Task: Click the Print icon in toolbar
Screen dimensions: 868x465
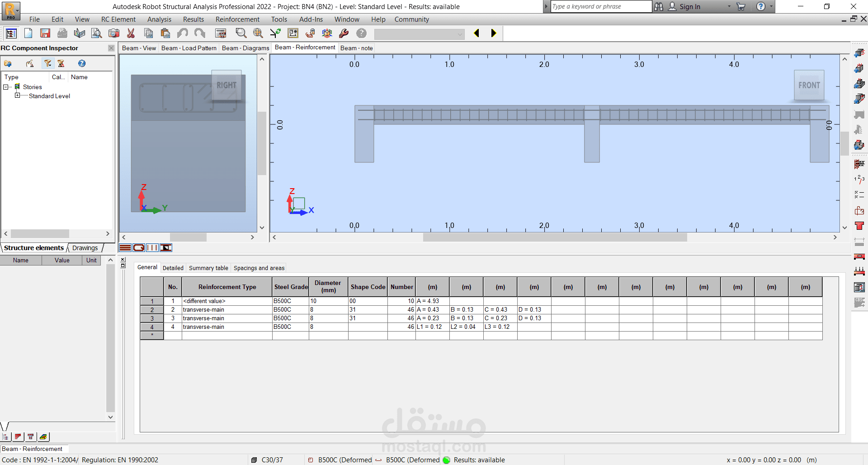Action: click(62, 33)
